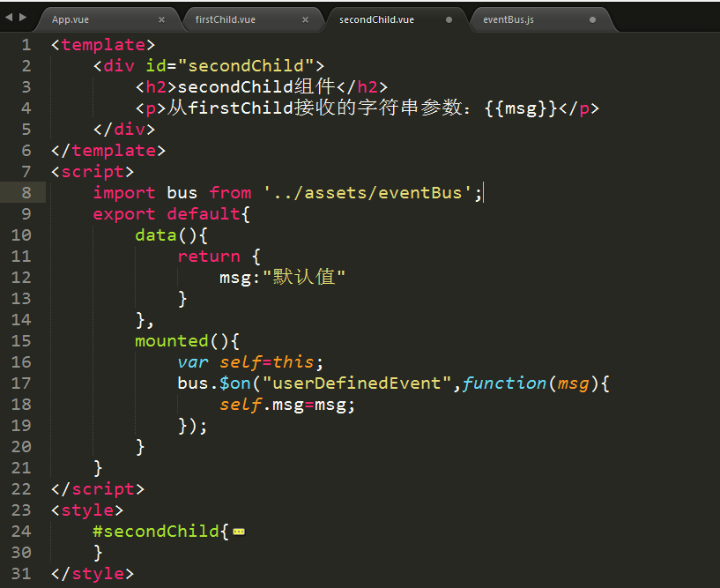
Task: Click "var self=this;" on line 16
Action: click(x=250, y=362)
